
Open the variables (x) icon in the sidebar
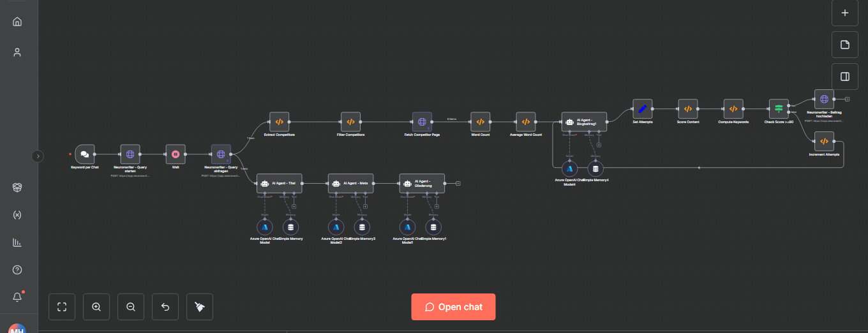(x=17, y=215)
